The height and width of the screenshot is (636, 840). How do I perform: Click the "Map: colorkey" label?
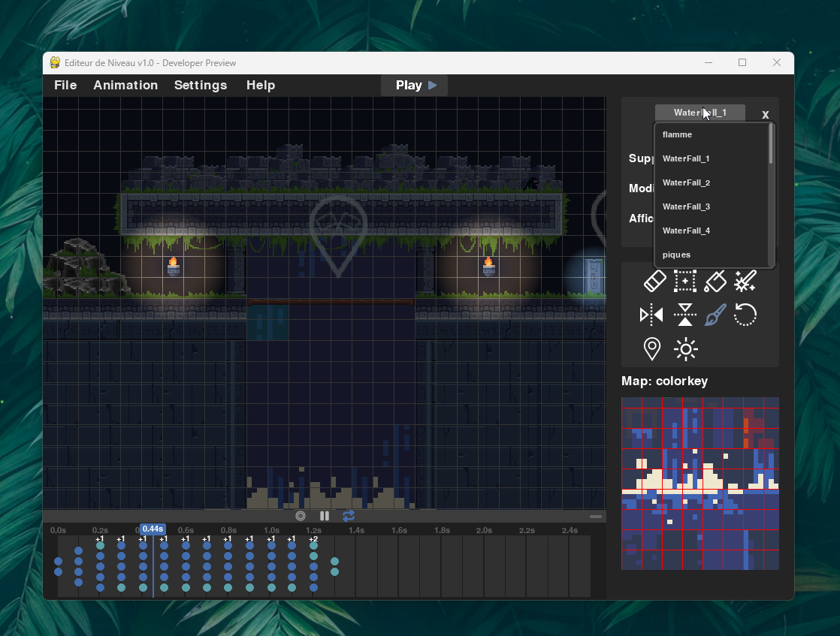(x=664, y=381)
